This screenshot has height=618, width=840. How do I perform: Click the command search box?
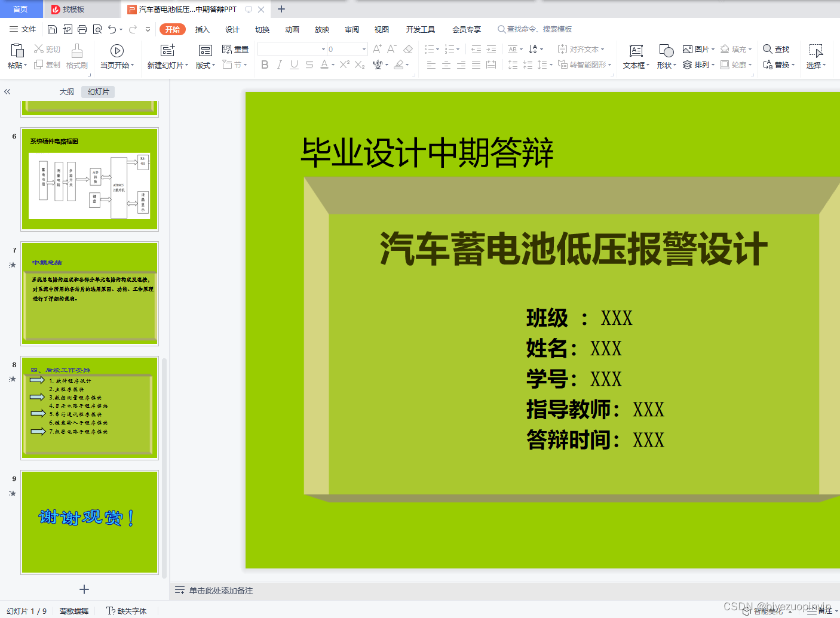[x=535, y=29]
